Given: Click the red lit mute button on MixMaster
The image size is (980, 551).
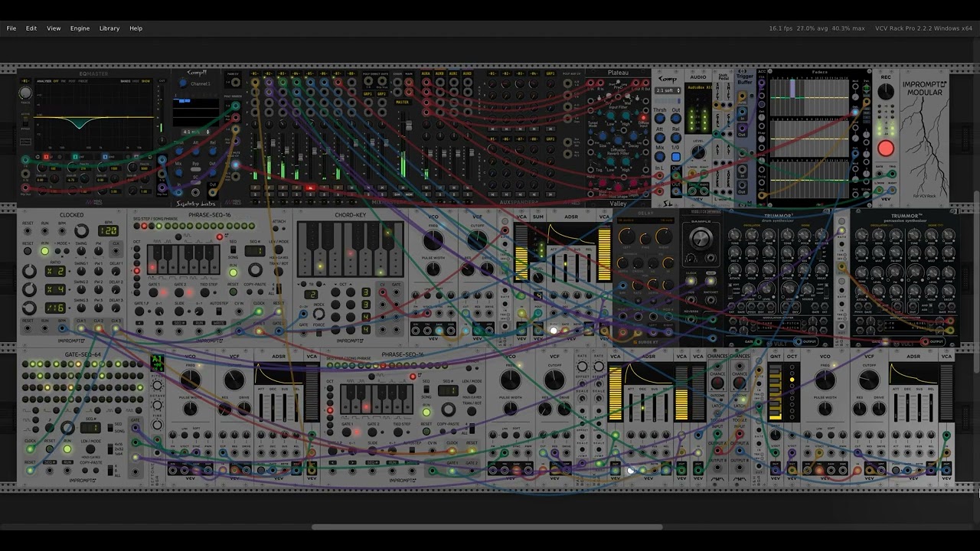Looking at the screenshot, I should click(x=310, y=187).
